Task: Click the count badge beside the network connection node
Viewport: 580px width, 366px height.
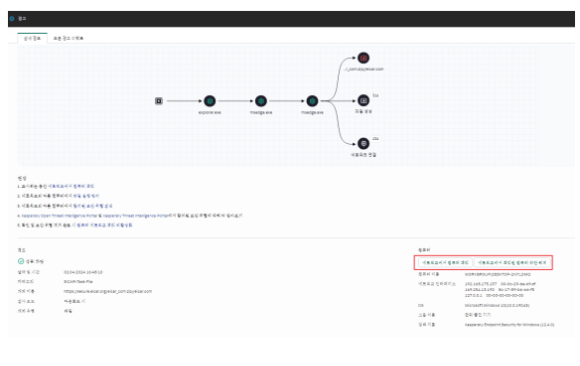Action: (375, 138)
